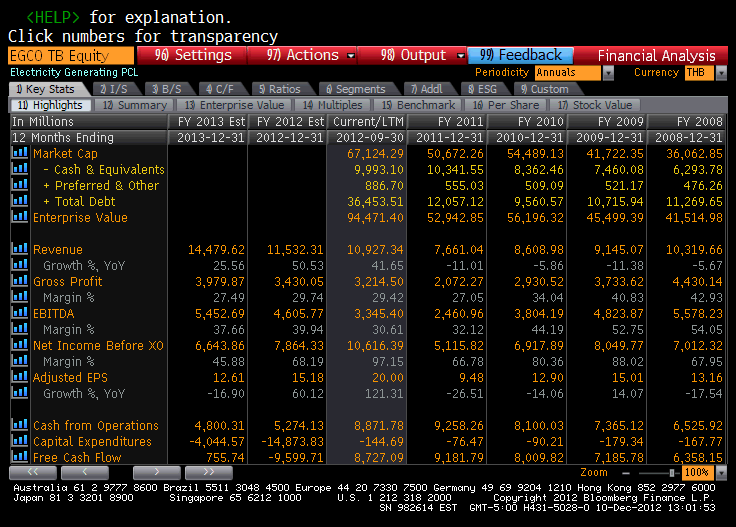
Task: Open the Zoom percentage dropdown arrow
Action: [x=721, y=473]
